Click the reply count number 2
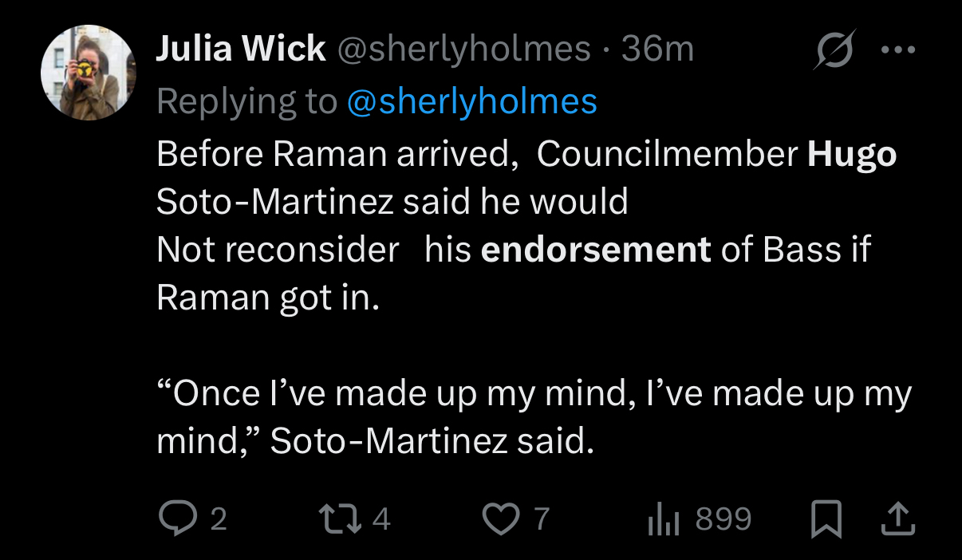The width and height of the screenshot is (962, 560). point(219,520)
